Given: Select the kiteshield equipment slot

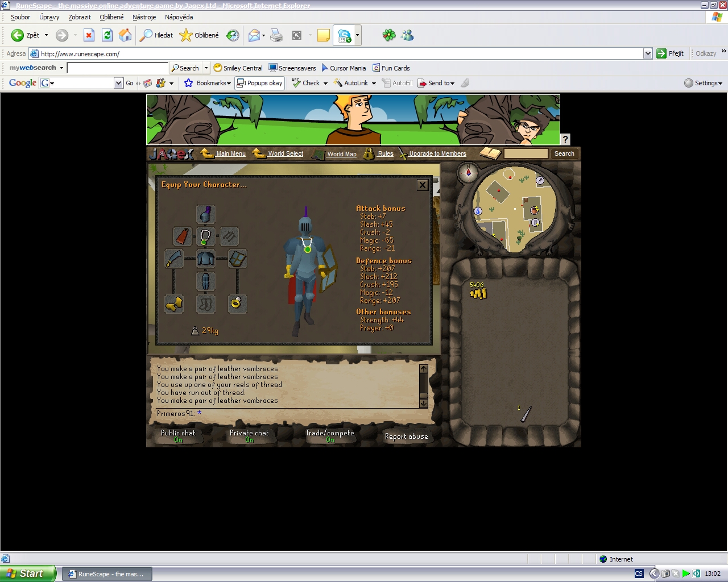Looking at the screenshot, I should [x=238, y=258].
